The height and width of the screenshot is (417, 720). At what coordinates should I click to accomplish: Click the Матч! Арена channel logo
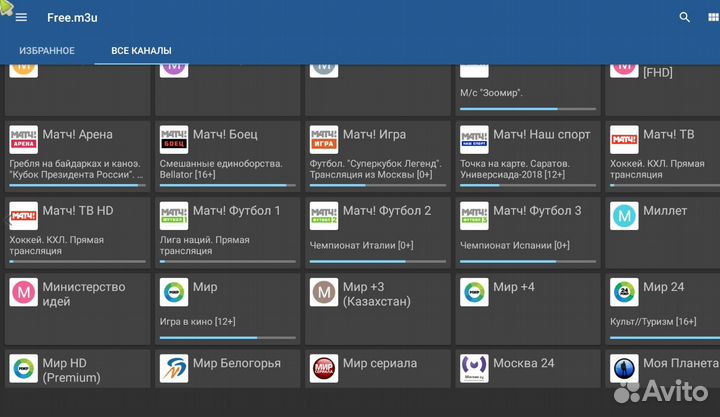[23, 140]
